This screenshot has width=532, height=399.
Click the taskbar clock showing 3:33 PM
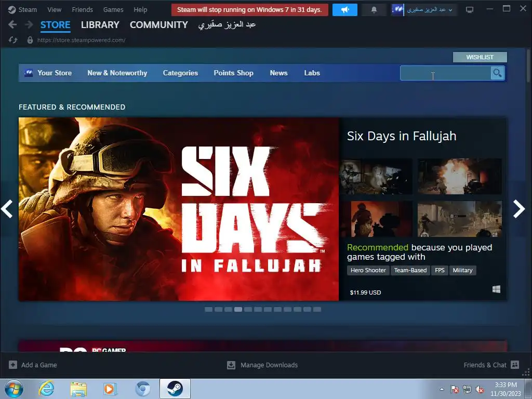[506, 389]
